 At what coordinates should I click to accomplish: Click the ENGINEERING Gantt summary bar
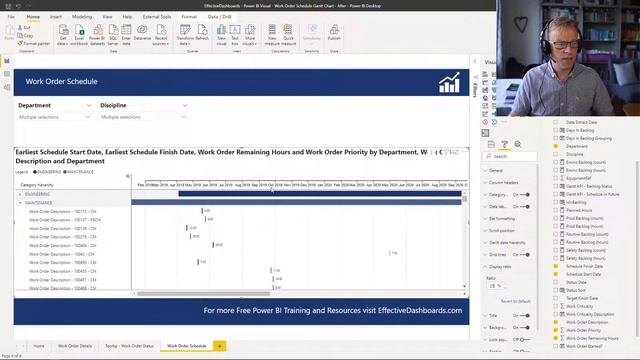pos(320,194)
